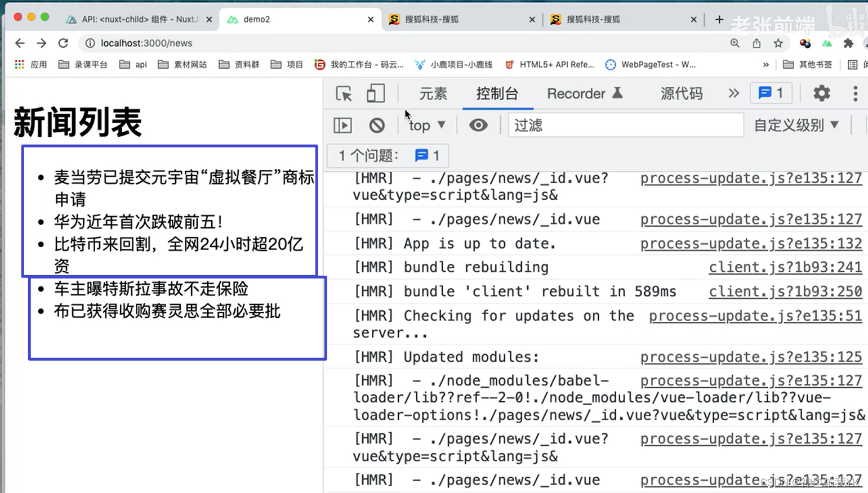Screen dimensions: 868x493
Task: Focus the 过滤 filter input
Action: 626,125
